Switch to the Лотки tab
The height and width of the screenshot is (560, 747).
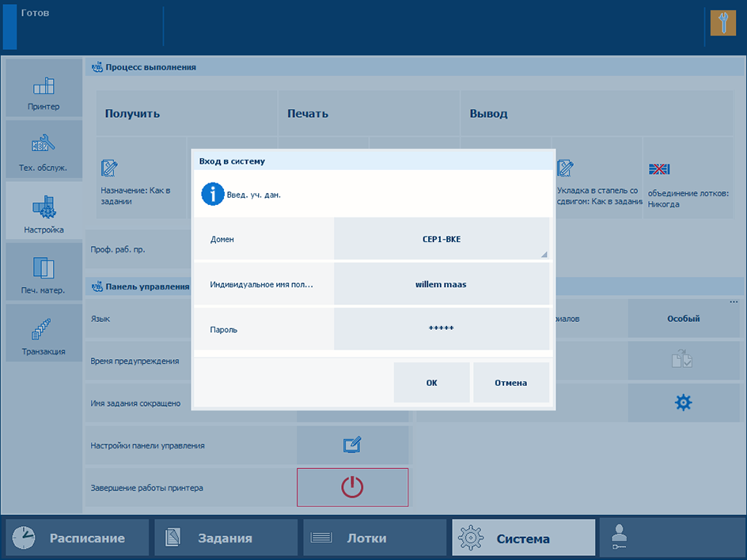(x=374, y=538)
